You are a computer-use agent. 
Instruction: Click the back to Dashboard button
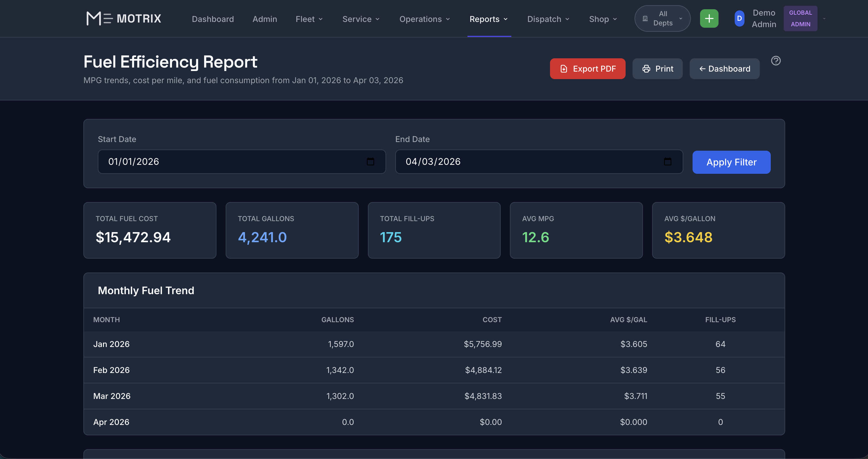click(x=725, y=69)
